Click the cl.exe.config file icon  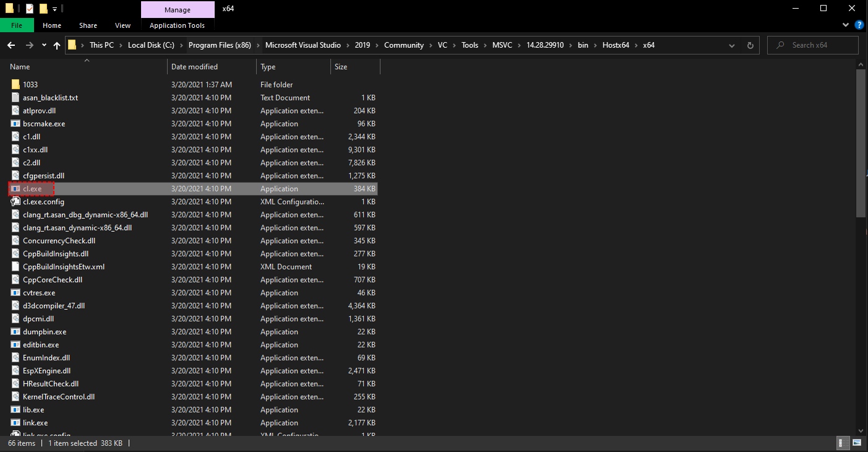(16, 202)
